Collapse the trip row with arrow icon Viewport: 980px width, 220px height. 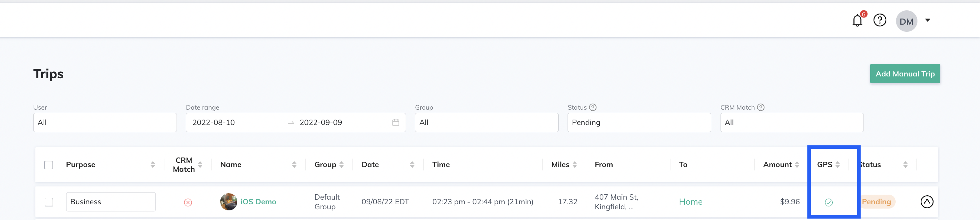927,202
